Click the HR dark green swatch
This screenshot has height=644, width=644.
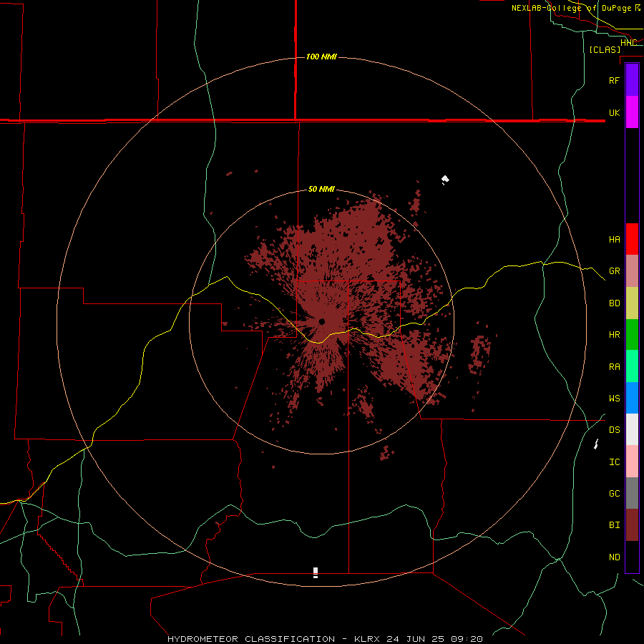(632, 335)
